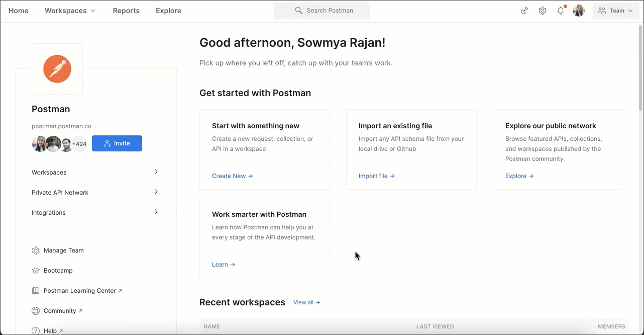Open the sync status satellite icon
Viewport: 644px width, 335px height.
coord(524,11)
